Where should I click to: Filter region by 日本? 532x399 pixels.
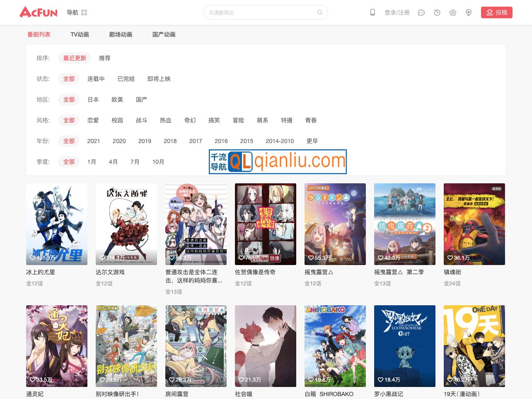point(93,100)
